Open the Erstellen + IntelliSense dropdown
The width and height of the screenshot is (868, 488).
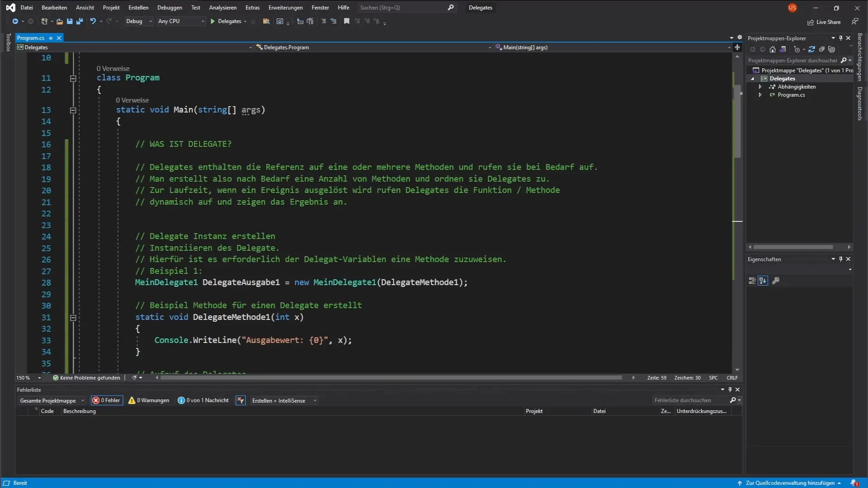(283, 400)
